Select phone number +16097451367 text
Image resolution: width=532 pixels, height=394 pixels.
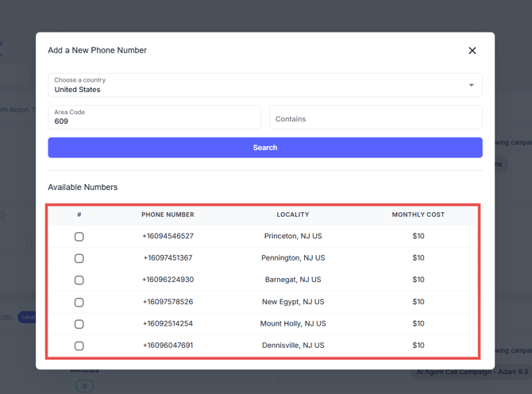point(168,258)
